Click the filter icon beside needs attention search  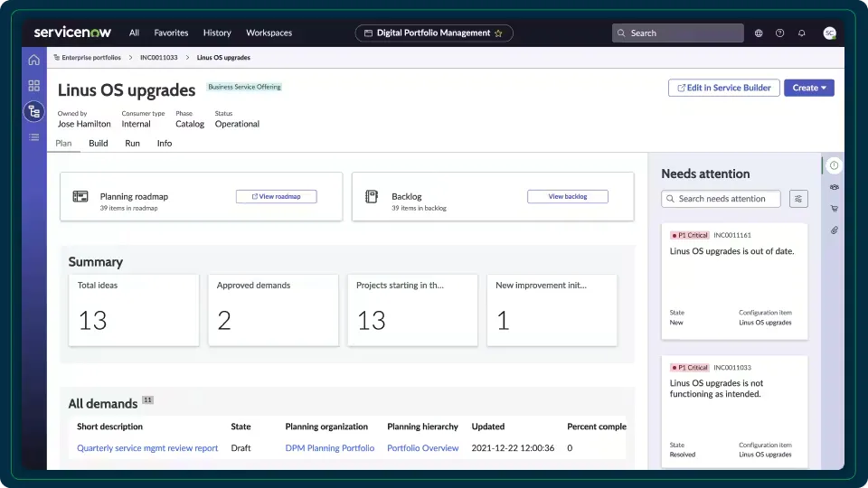[x=797, y=199]
